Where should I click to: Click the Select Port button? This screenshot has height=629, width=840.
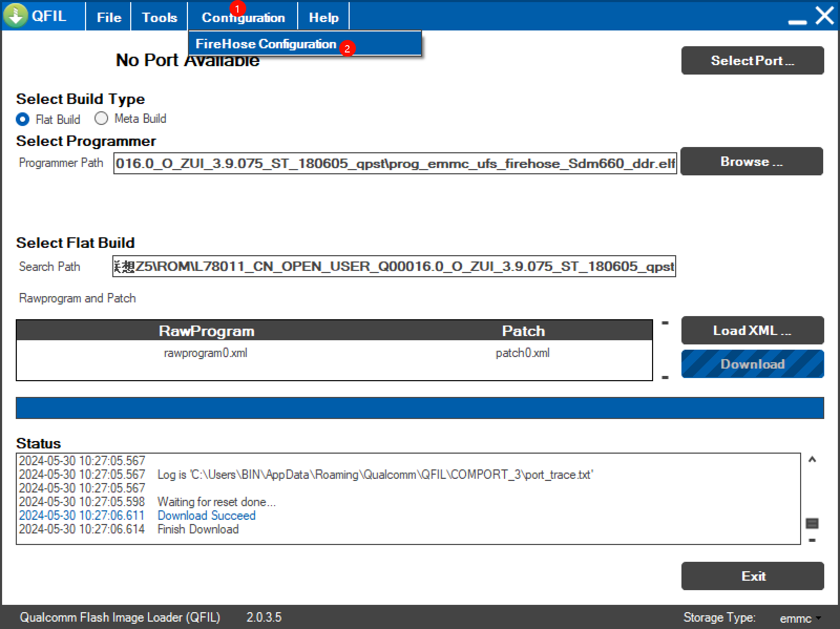(752, 60)
